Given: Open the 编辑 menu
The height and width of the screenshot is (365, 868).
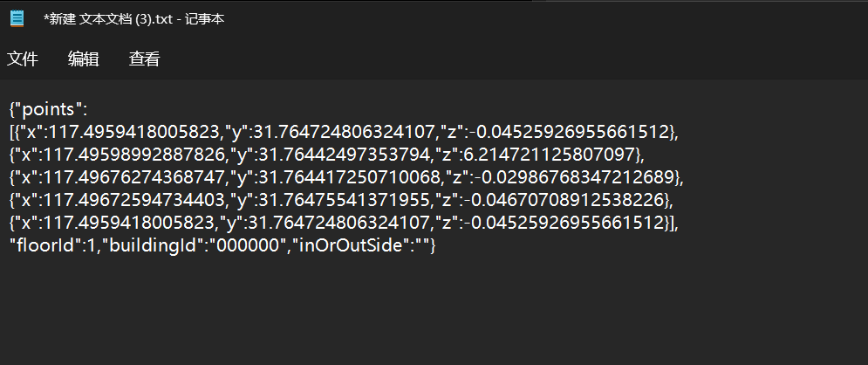Looking at the screenshot, I should (83, 59).
